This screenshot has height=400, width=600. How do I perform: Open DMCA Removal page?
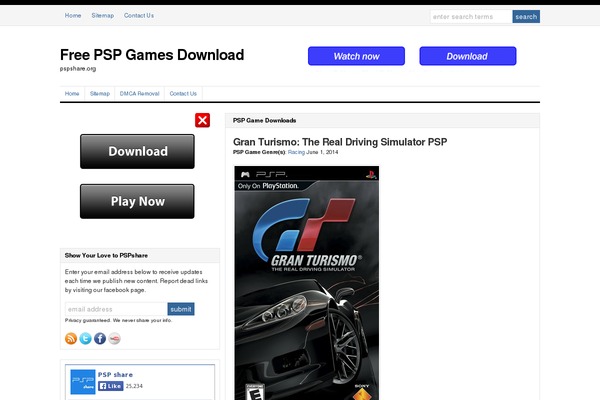[x=139, y=93]
